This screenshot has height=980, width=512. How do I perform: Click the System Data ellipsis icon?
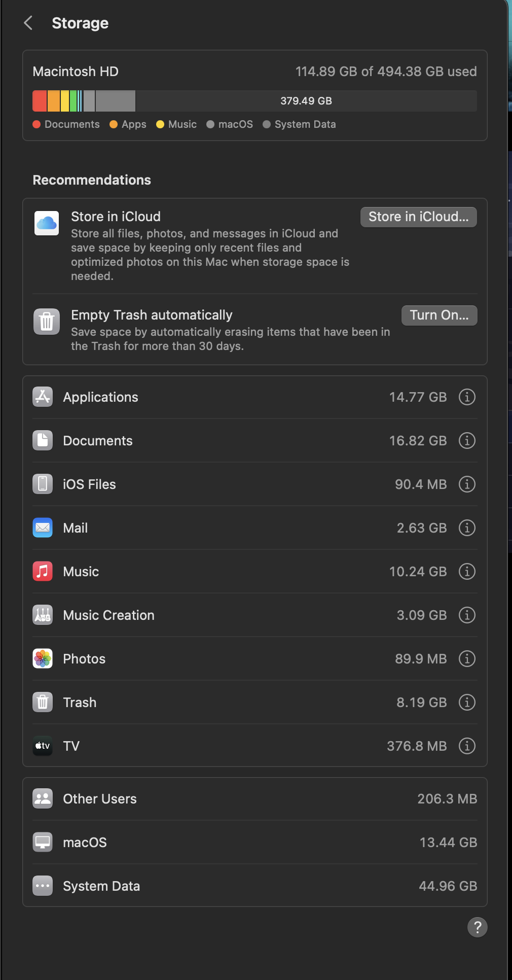pos(43,886)
